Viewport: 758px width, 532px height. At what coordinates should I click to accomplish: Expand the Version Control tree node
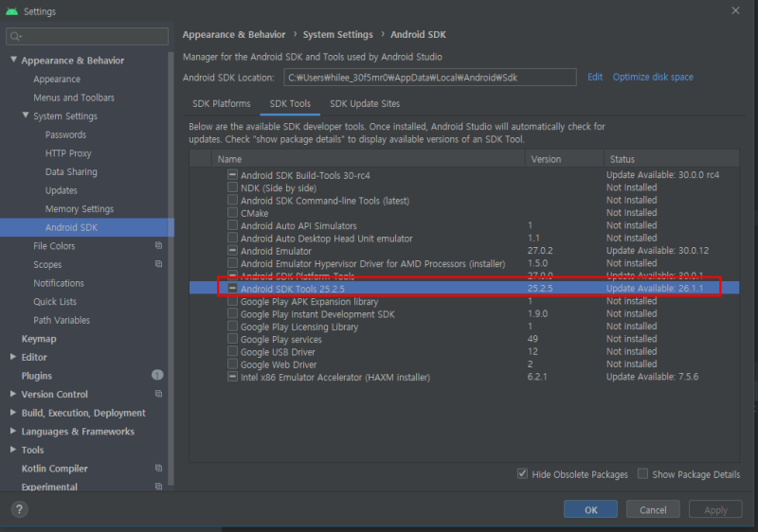13,394
